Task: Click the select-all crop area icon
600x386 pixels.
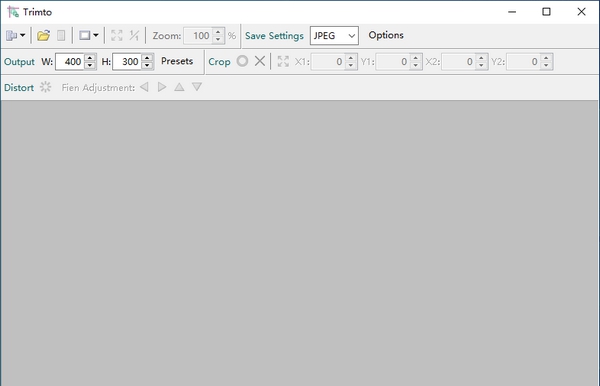Action: (x=283, y=61)
